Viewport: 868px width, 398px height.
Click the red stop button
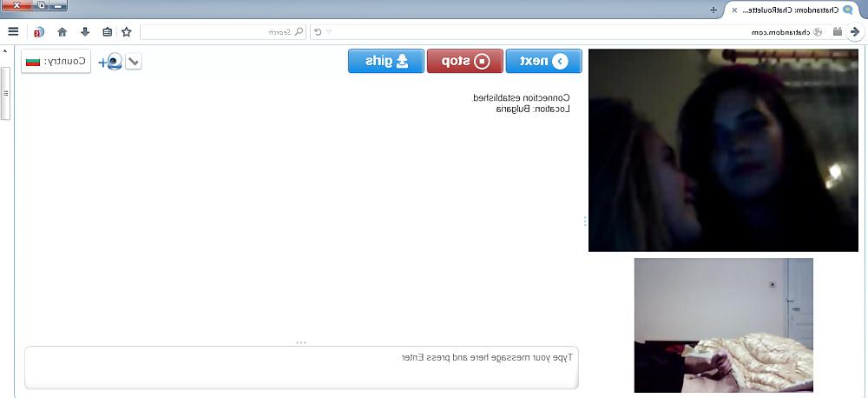(465, 61)
